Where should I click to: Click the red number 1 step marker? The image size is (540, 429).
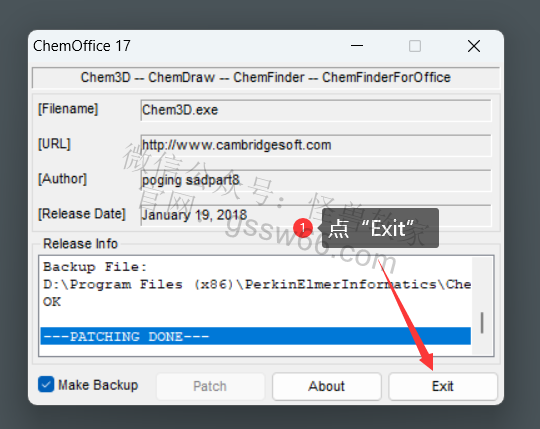303,228
